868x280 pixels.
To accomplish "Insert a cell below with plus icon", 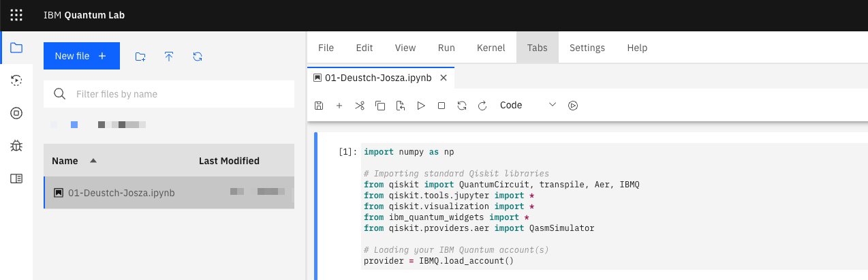I will [x=339, y=106].
